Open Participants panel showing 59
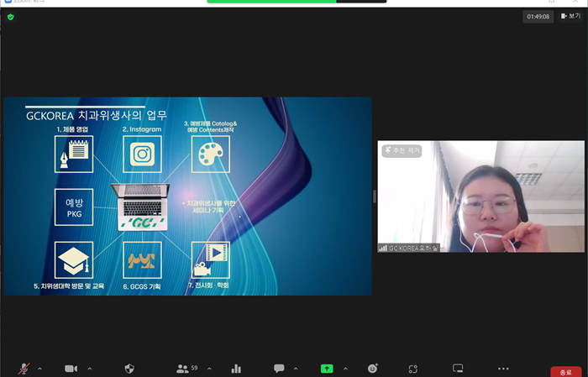The image size is (588, 377). [186, 369]
